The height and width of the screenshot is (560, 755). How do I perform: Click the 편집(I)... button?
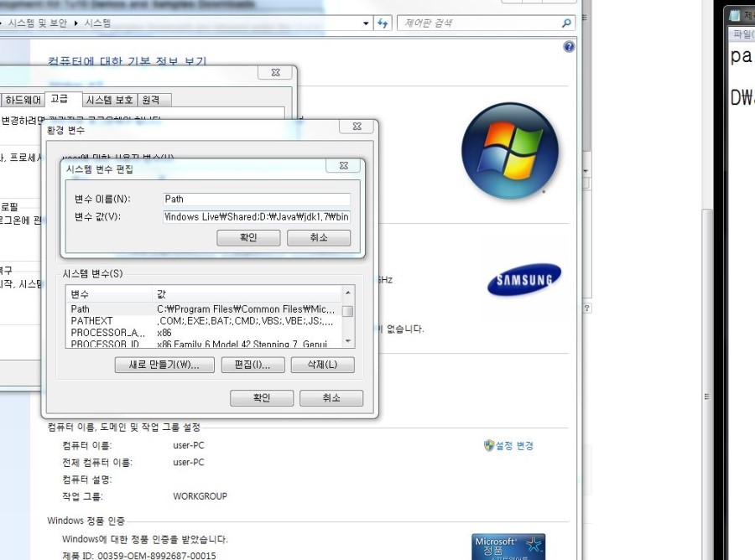[253, 365]
